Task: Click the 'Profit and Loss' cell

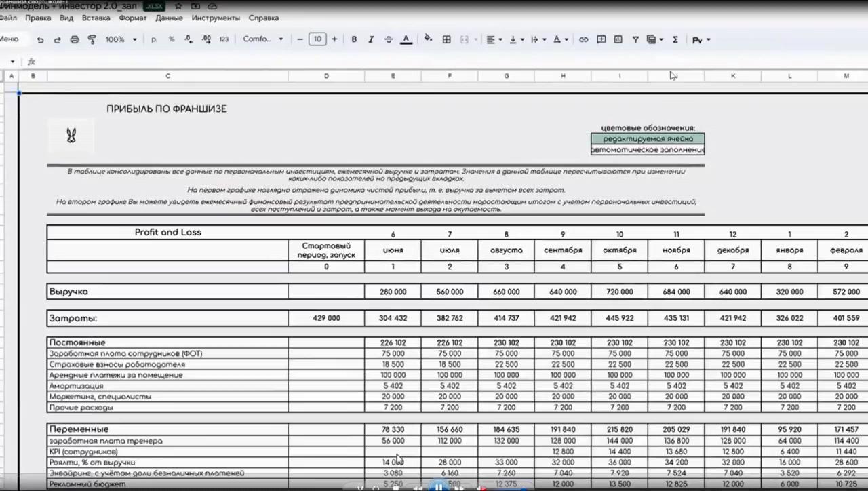Action: pos(167,232)
